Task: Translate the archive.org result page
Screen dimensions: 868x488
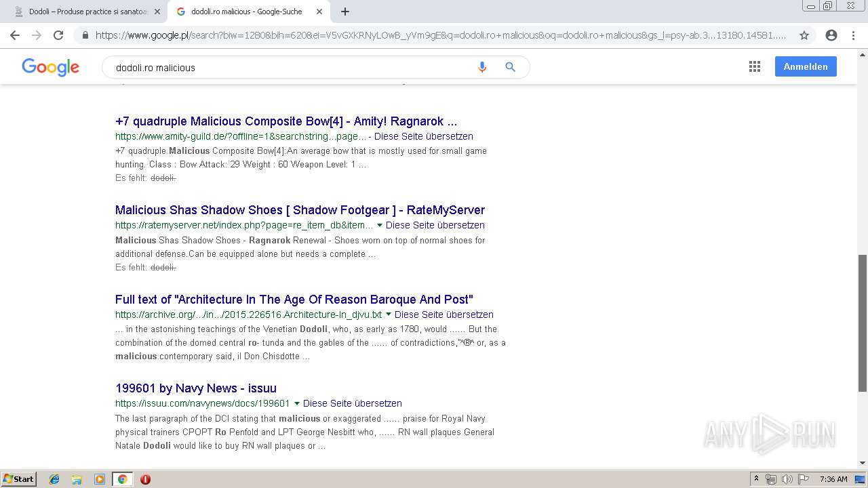Action: pos(444,314)
